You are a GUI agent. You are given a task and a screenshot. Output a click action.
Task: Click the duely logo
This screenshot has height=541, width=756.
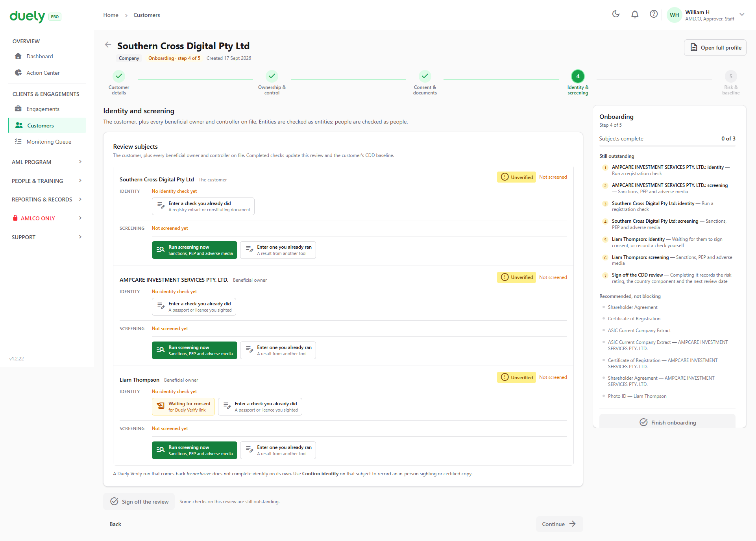[x=27, y=16]
